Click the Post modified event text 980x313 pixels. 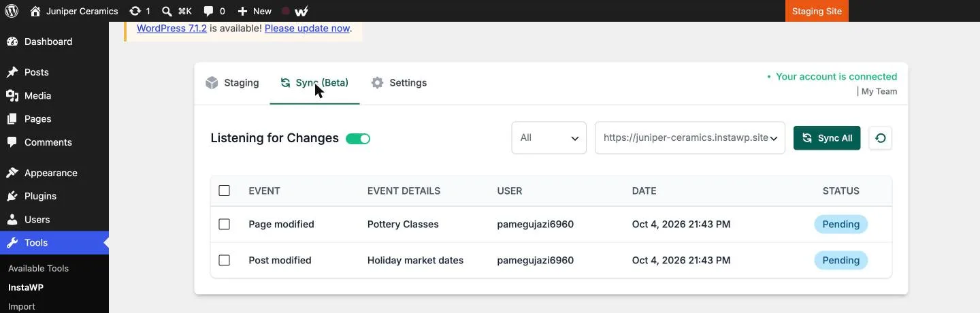[x=280, y=260]
